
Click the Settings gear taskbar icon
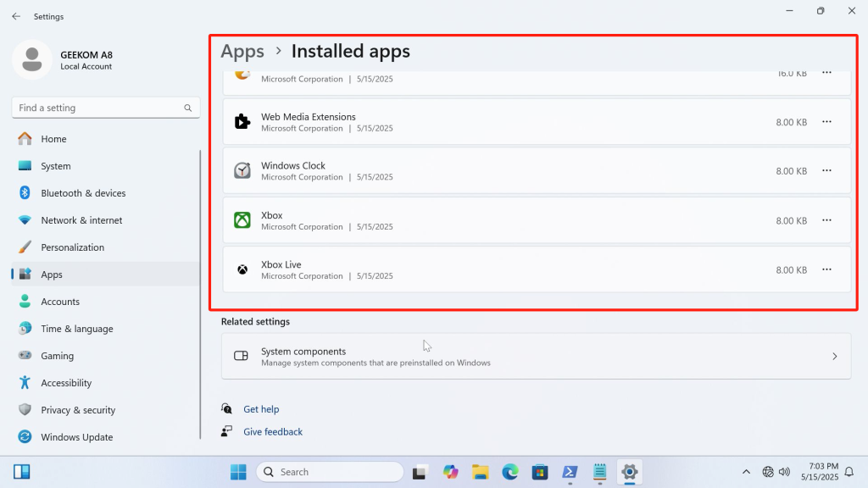(630, 472)
